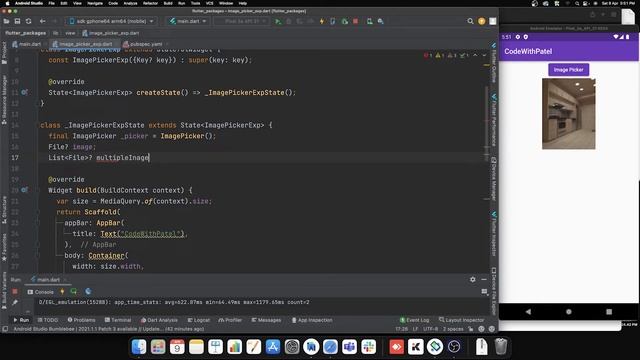Open DevTools blue icon in Console toolbar

click(88, 292)
